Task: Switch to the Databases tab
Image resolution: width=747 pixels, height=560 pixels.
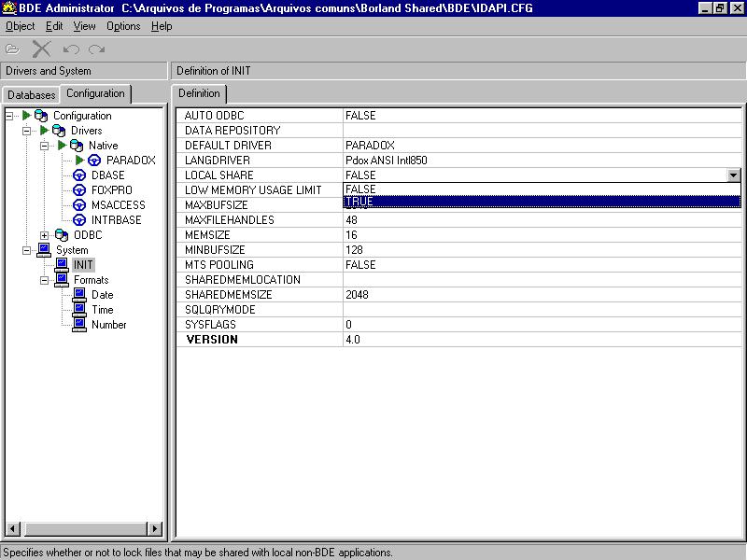Action: click(x=32, y=95)
